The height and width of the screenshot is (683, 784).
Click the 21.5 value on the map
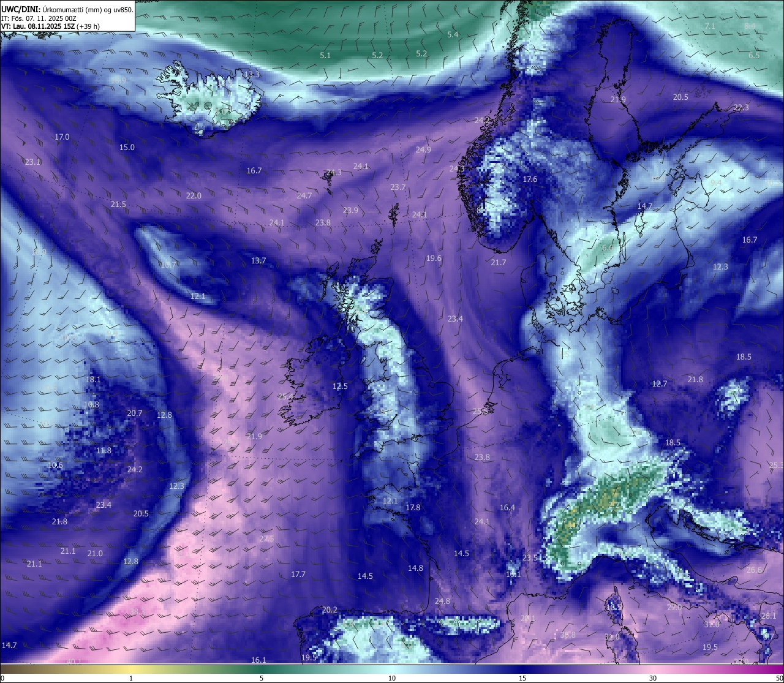[118, 205]
